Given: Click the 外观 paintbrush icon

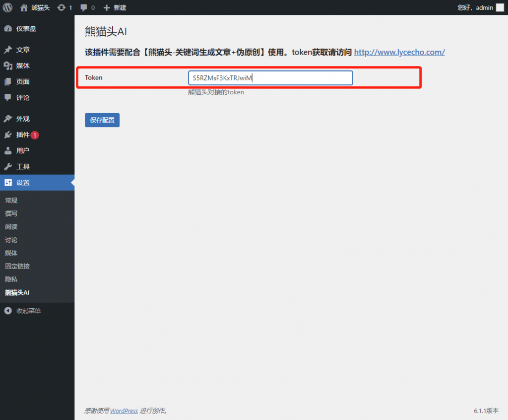Looking at the screenshot, I should [x=8, y=119].
